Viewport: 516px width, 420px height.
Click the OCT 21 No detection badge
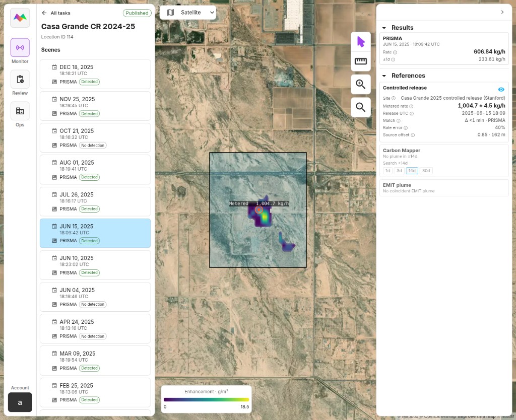coord(93,146)
